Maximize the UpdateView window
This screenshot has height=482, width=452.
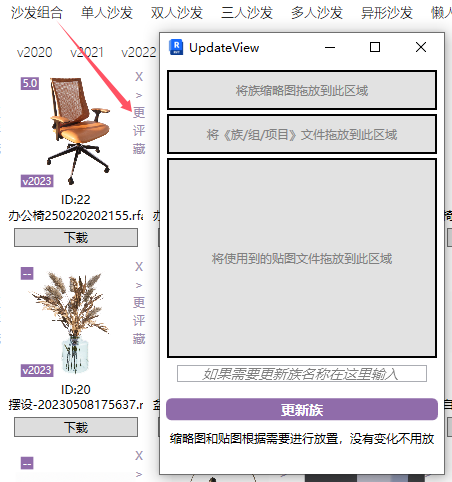click(x=375, y=47)
